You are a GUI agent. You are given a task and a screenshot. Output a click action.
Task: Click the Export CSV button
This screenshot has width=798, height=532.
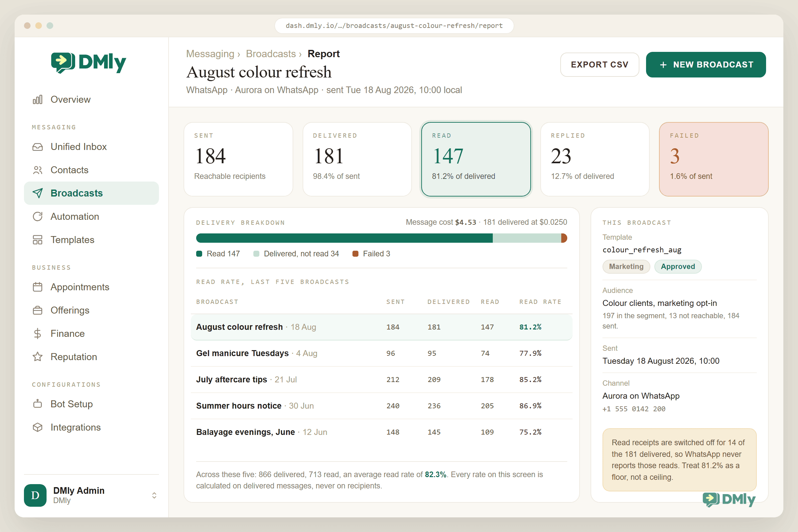point(599,65)
